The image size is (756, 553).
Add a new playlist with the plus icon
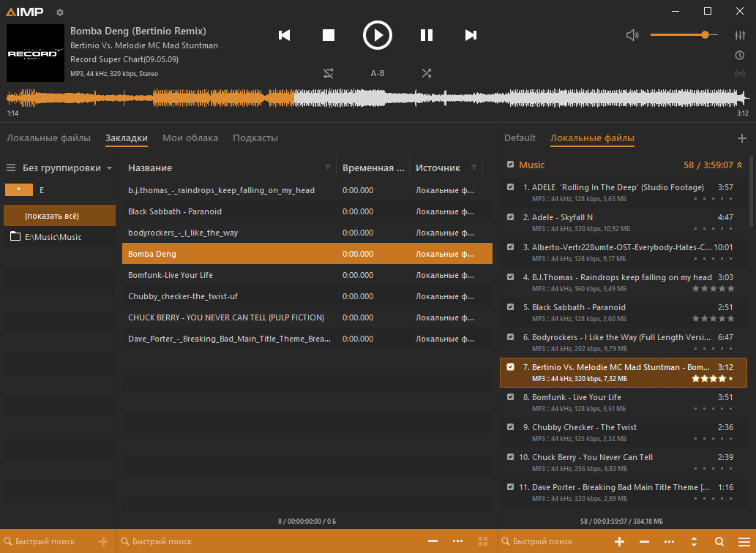coord(741,138)
